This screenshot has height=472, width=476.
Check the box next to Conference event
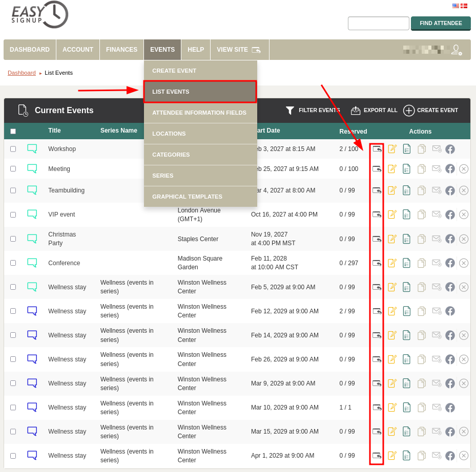pyautogui.click(x=13, y=263)
